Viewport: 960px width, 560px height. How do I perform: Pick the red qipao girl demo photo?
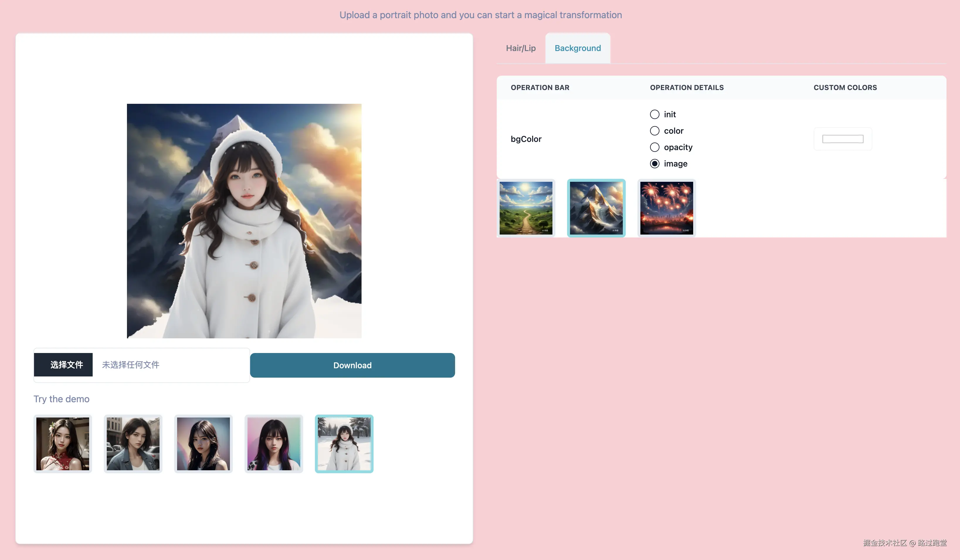(x=62, y=444)
